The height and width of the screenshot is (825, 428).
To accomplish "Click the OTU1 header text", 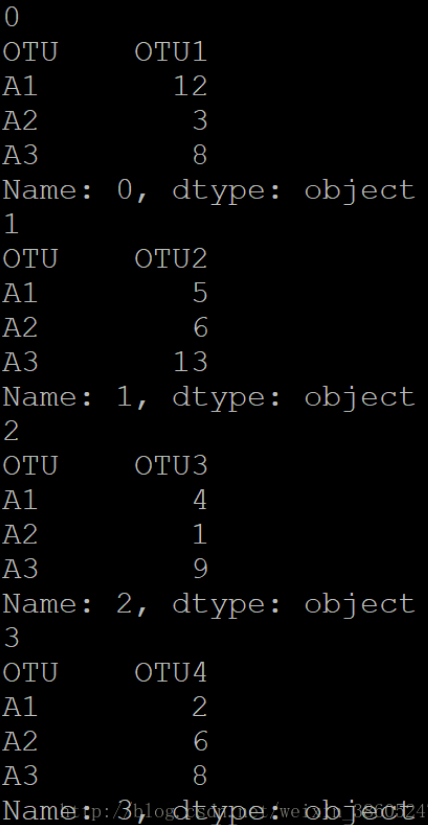I will point(171,52).
